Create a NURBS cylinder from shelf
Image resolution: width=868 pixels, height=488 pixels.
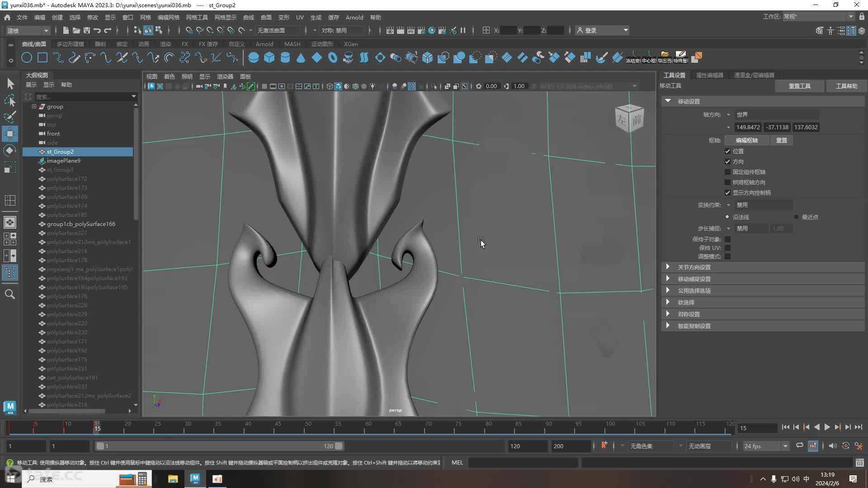tap(285, 57)
